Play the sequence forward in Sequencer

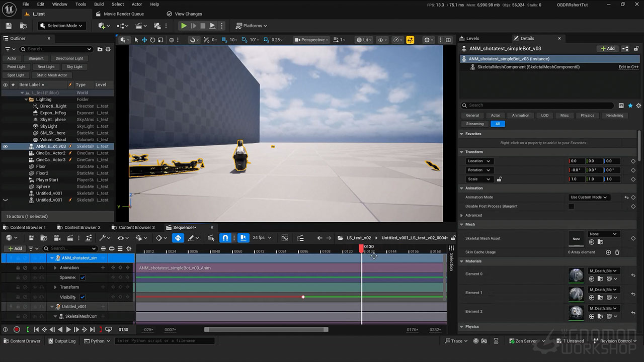68,330
